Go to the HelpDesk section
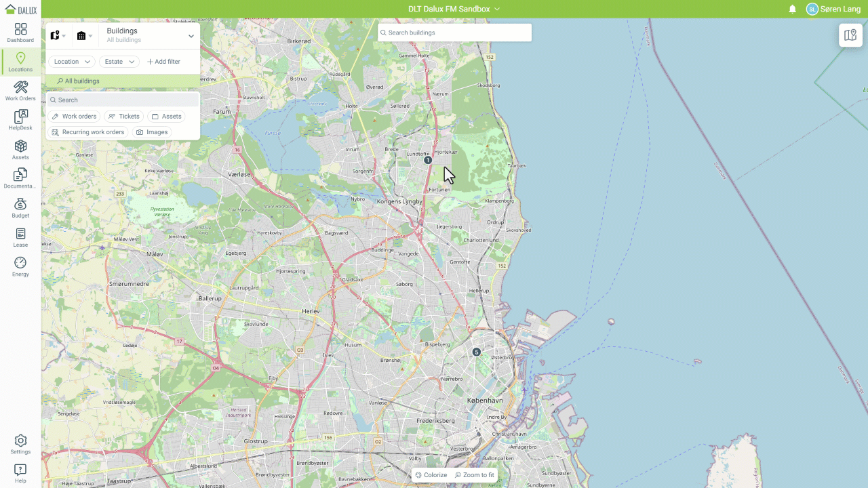 (x=20, y=120)
